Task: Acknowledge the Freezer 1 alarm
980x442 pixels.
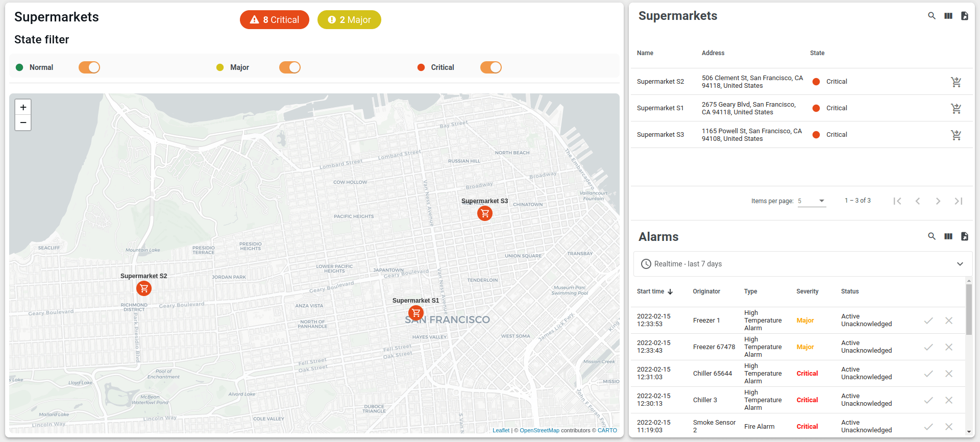Action: point(928,321)
